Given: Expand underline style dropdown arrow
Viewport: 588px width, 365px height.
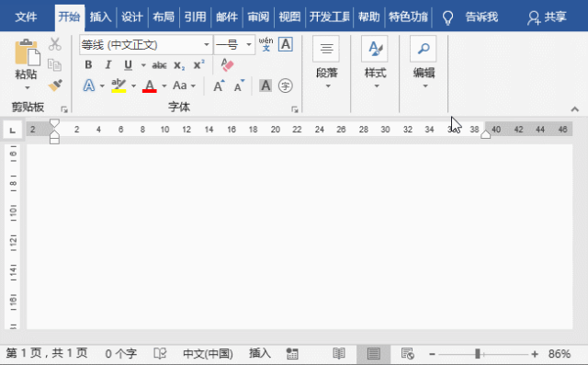Looking at the screenshot, I should pos(143,65).
